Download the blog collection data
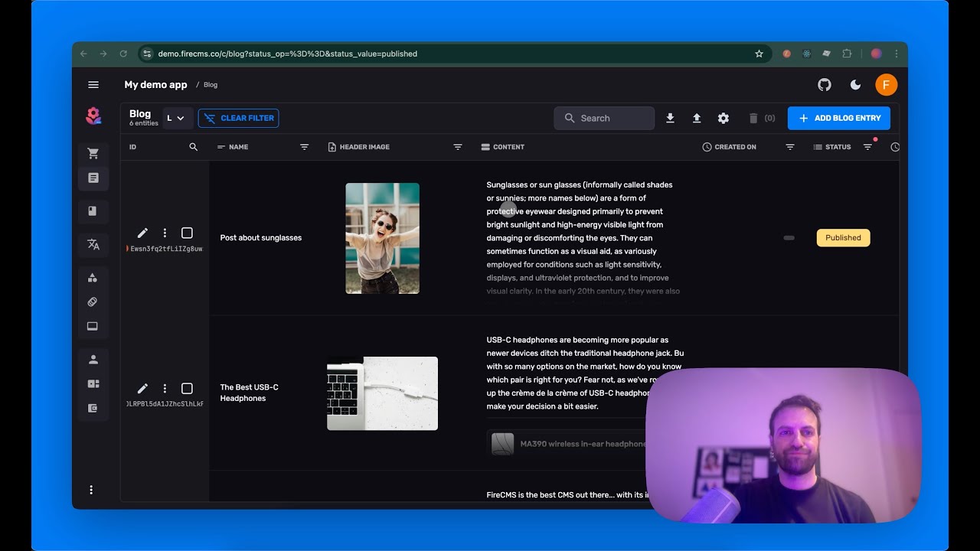The height and width of the screenshot is (551, 980). pyautogui.click(x=670, y=118)
